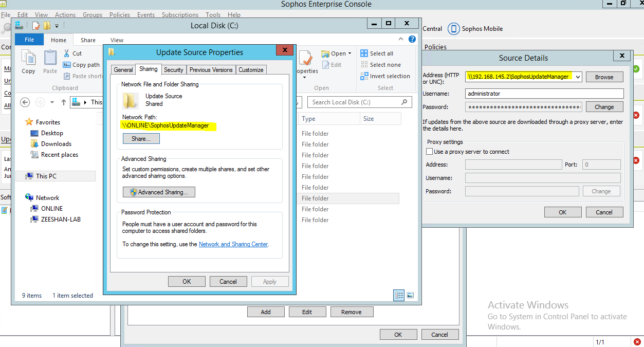Go up one folder level with the up arrow
Screen dimensions: 644x347
click(64, 102)
